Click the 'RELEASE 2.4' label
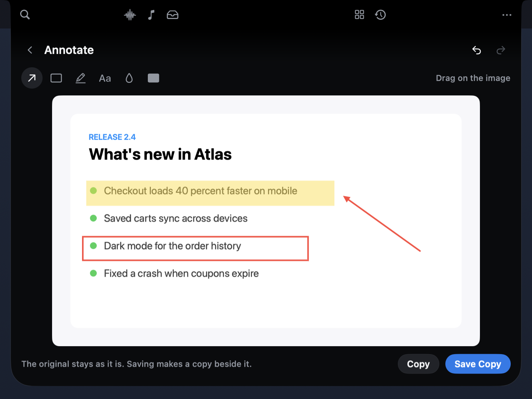The image size is (532, 399). (112, 137)
